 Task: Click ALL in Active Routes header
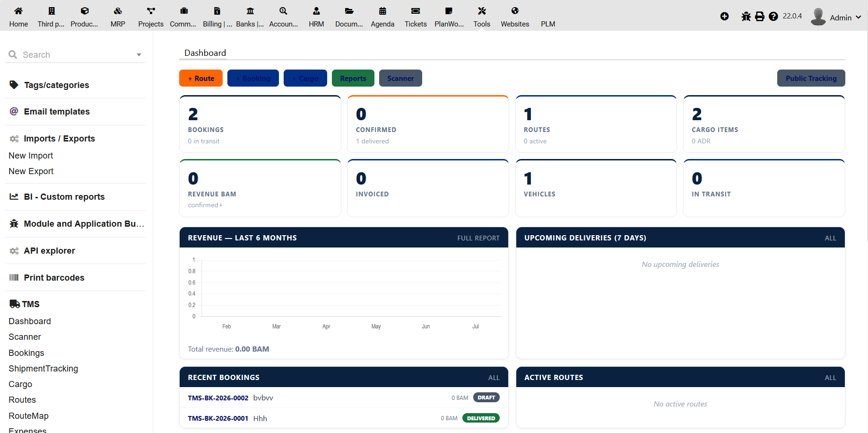[x=831, y=378]
